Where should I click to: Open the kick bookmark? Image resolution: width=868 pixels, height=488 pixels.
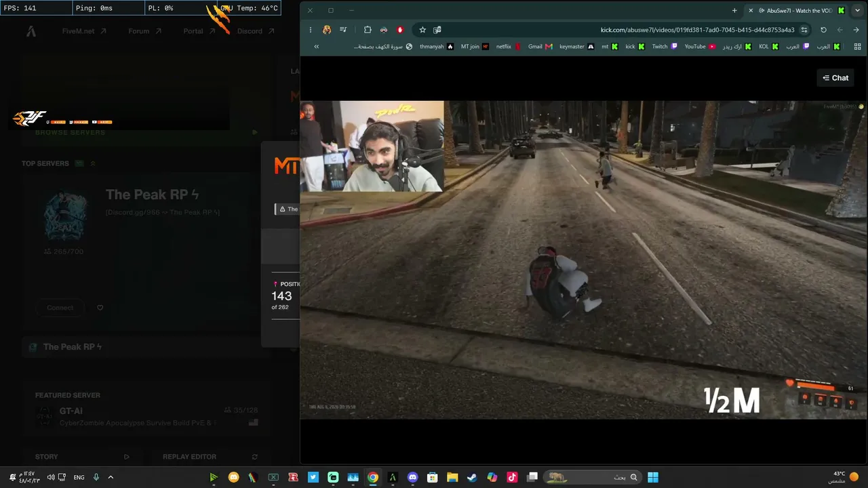pos(635,47)
